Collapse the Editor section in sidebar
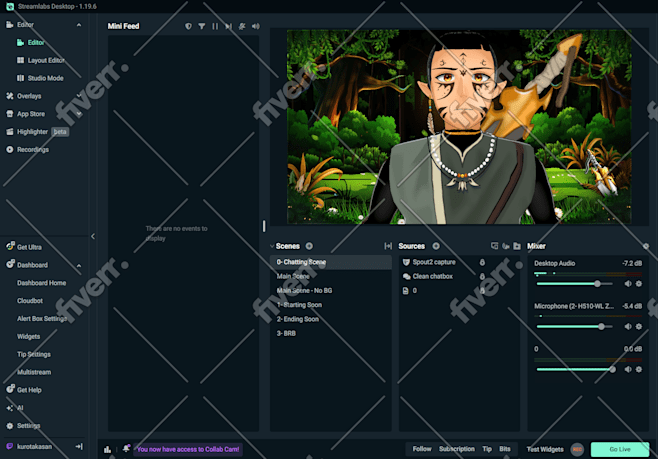This screenshot has height=459, width=658. pyautogui.click(x=79, y=25)
